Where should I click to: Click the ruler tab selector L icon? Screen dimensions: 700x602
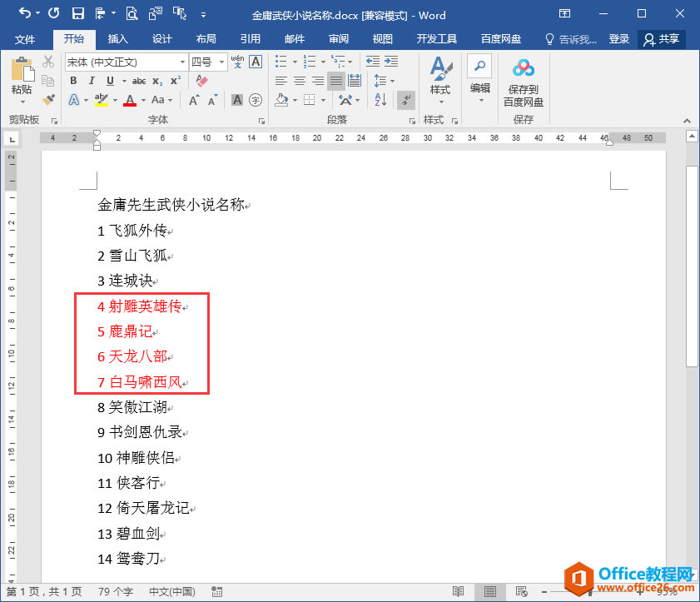tap(12, 139)
